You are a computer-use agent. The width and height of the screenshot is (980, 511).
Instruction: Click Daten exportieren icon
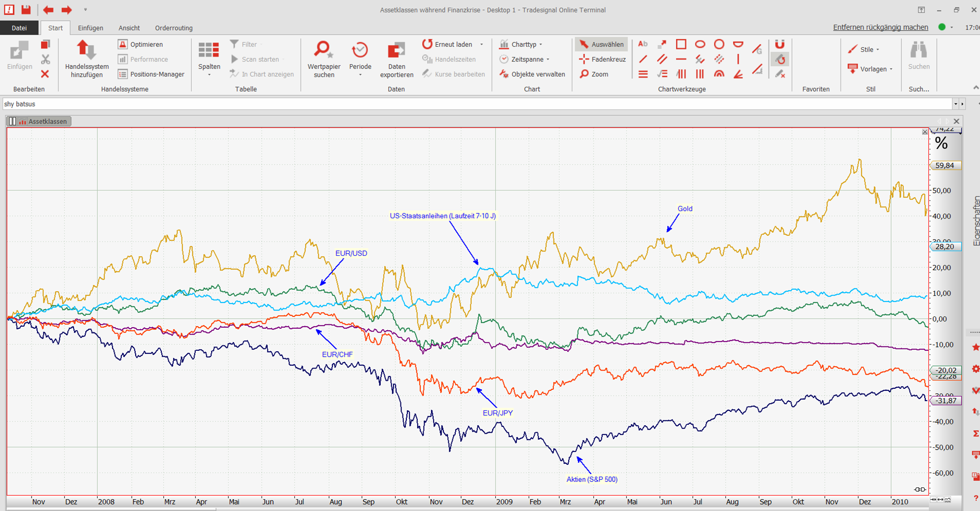click(x=396, y=51)
